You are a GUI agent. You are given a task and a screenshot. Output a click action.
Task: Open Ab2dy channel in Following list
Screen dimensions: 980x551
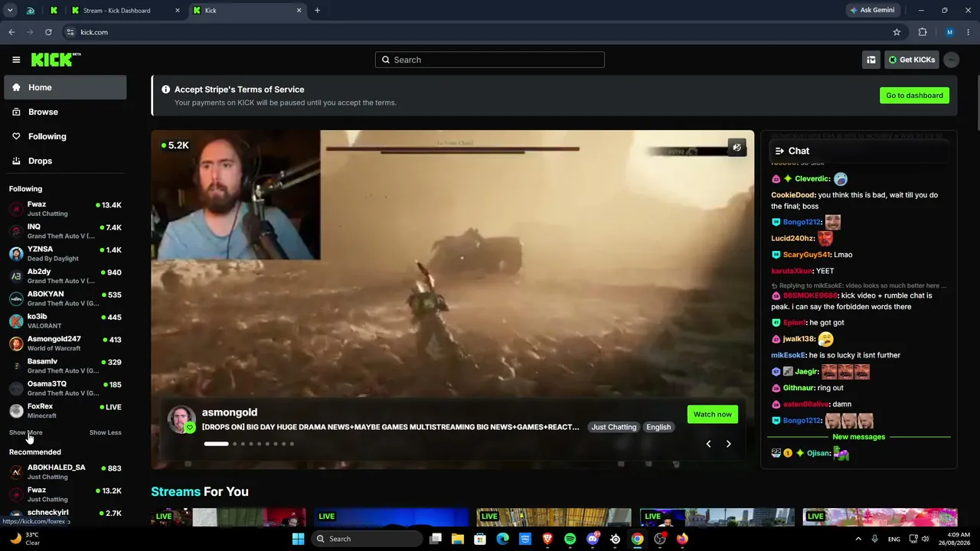click(65, 276)
